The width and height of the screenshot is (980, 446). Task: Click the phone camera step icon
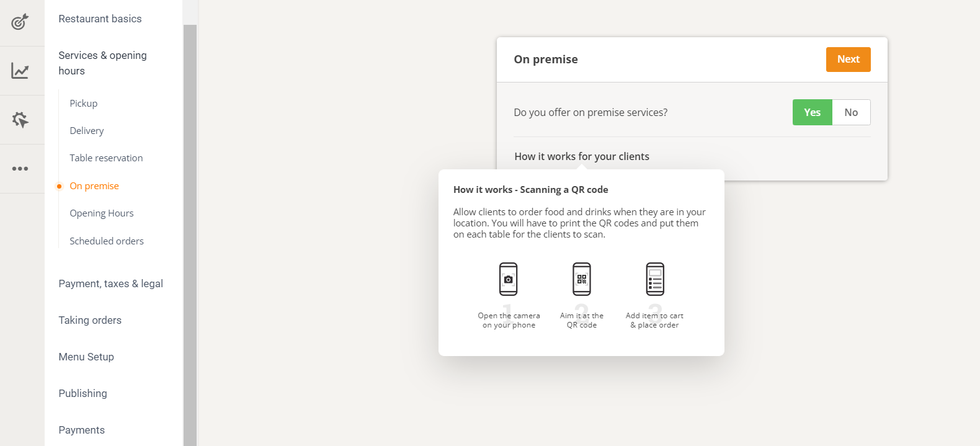(509, 279)
